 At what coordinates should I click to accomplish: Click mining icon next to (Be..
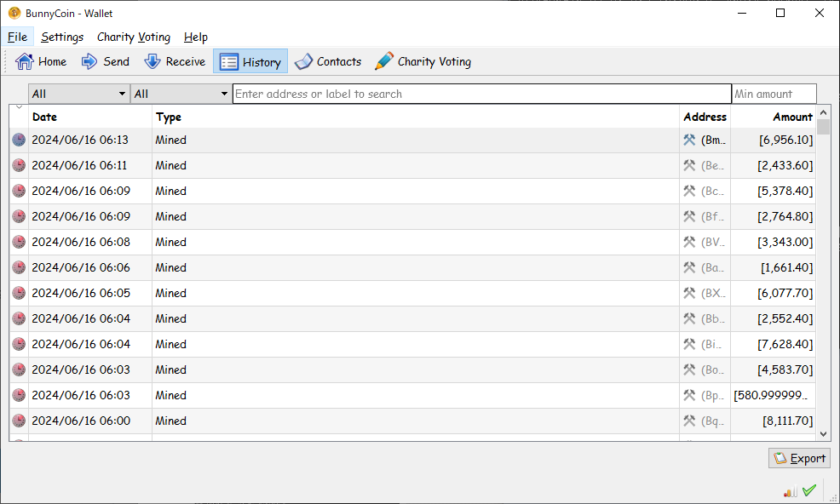tap(689, 165)
